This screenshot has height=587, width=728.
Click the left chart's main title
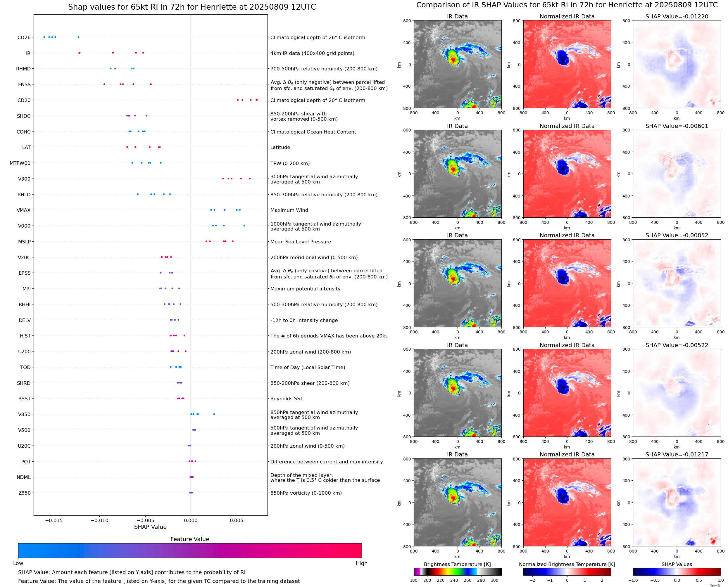pyautogui.click(x=192, y=7)
